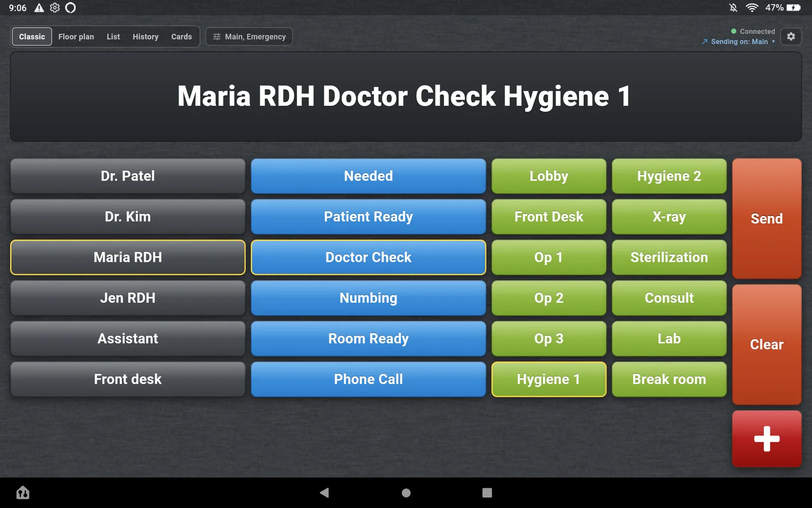Tap the Android back navigation arrow
This screenshot has width=812, height=508.
[x=324, y=492]
